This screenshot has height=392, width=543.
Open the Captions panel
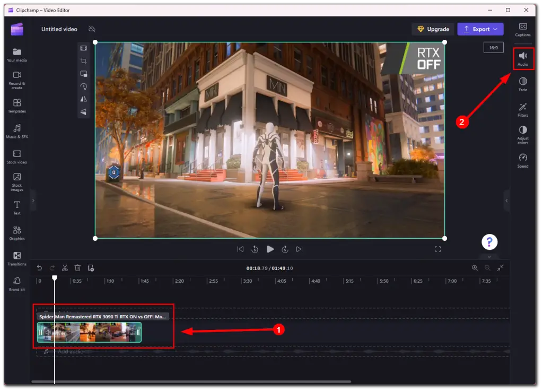pyautogui.click(x=523, y=30)
